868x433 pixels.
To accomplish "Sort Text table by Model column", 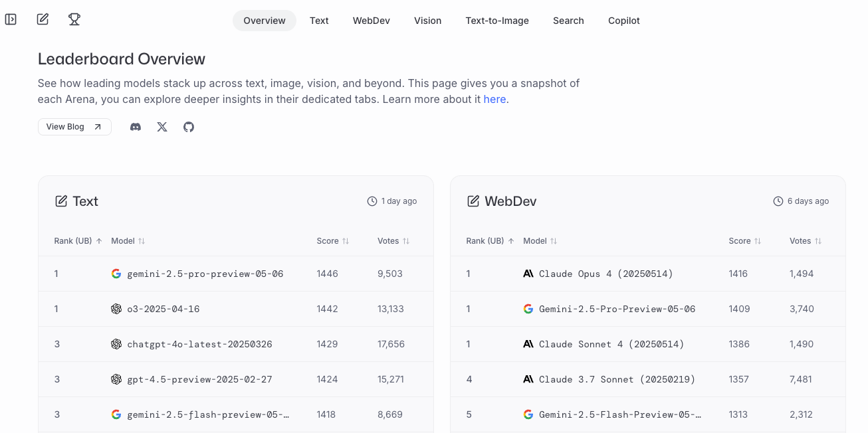I will pos(128,241).
